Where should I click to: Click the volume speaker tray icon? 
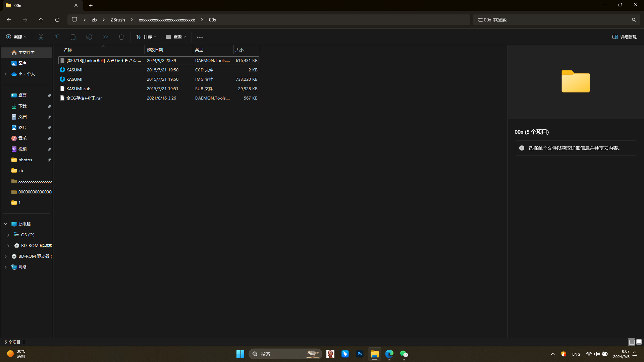click(x=597, y=354)
